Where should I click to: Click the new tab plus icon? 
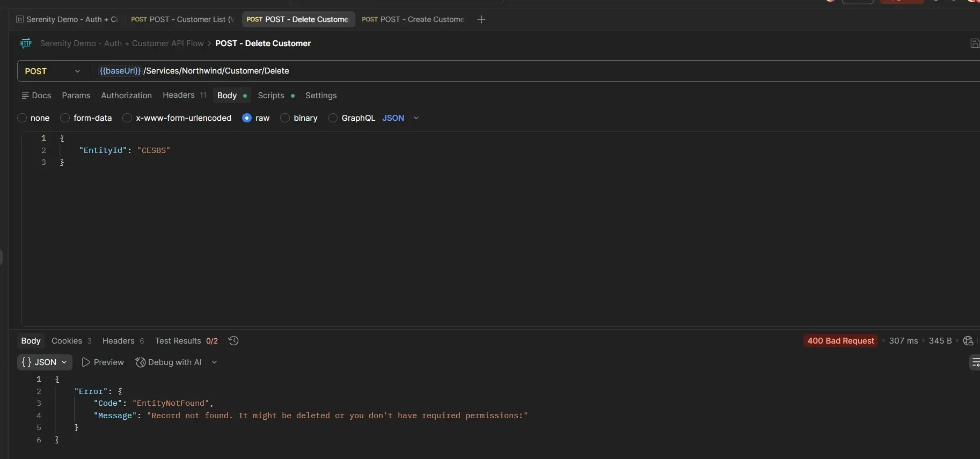click(481, 19)
